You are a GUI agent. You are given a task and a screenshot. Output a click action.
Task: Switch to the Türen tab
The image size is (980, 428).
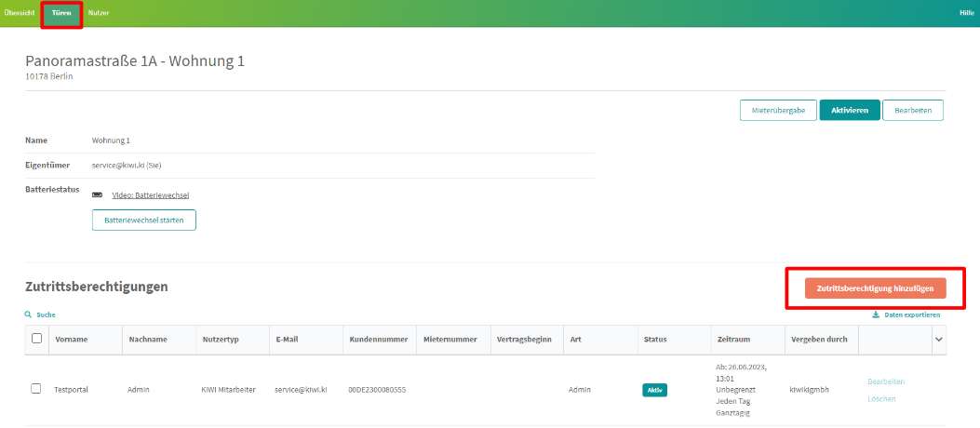coord(61,13)
